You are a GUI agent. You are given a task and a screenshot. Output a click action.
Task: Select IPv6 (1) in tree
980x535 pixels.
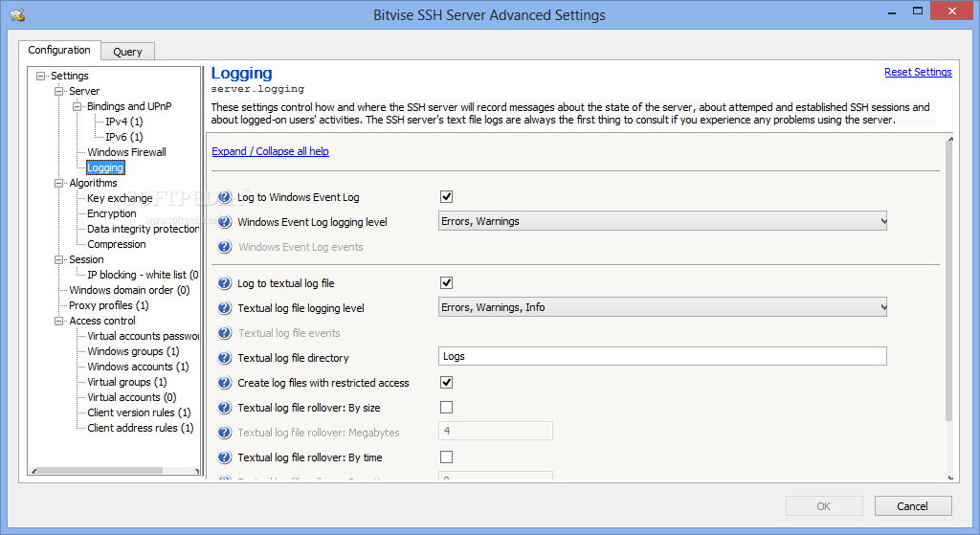(x=123, y=137)
